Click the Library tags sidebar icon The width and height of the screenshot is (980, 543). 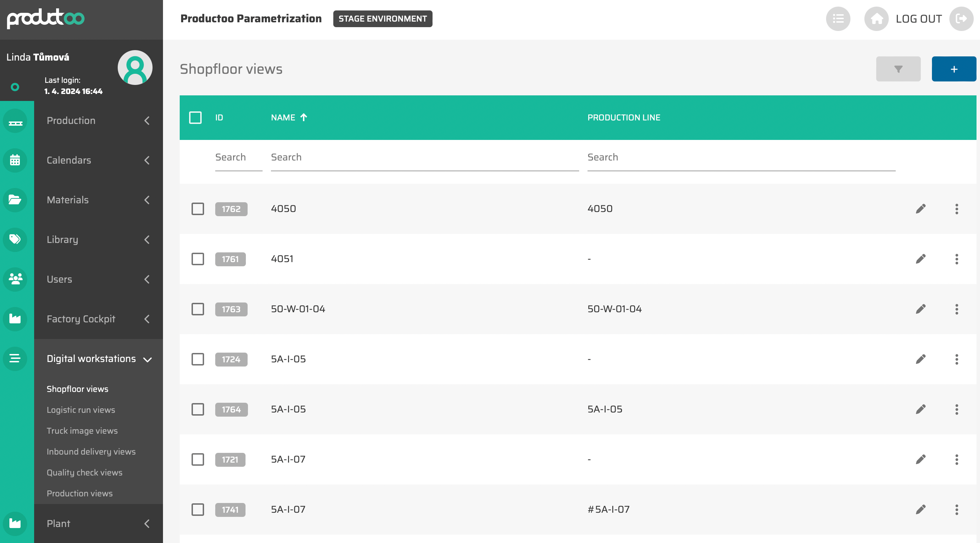pyautogui.click(x=15, y=239)
